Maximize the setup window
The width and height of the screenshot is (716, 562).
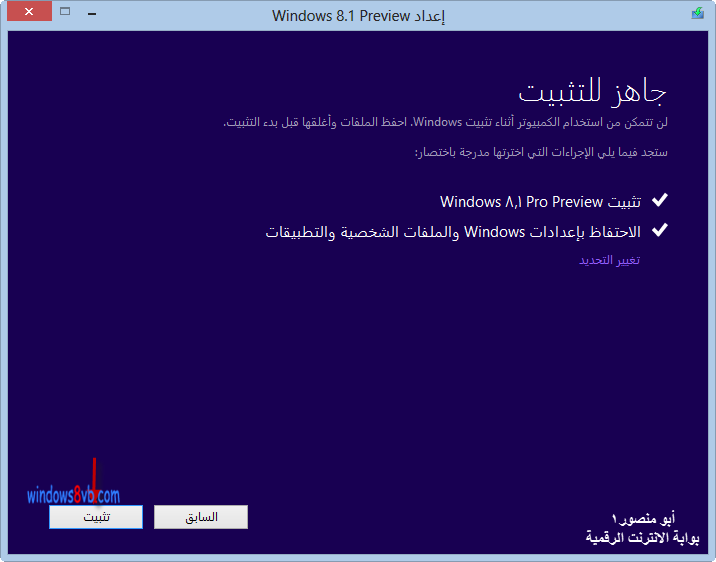click(65, 11)
